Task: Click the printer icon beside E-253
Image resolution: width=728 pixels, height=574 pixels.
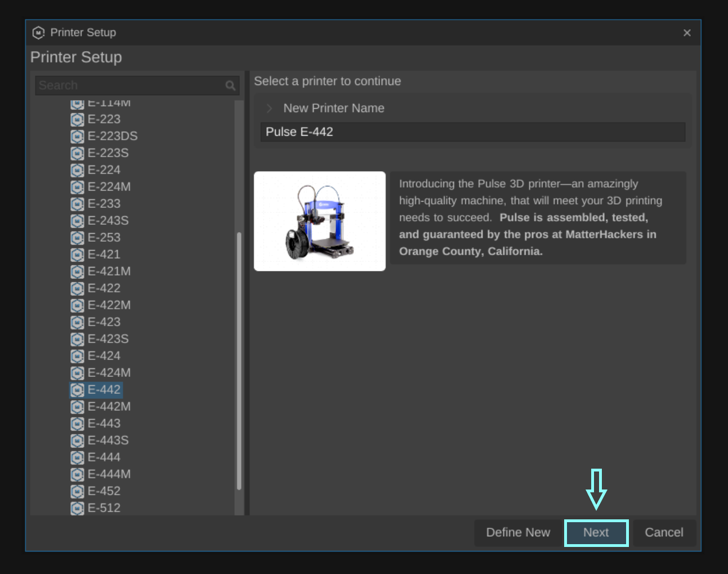Action: tap(77, 238)
